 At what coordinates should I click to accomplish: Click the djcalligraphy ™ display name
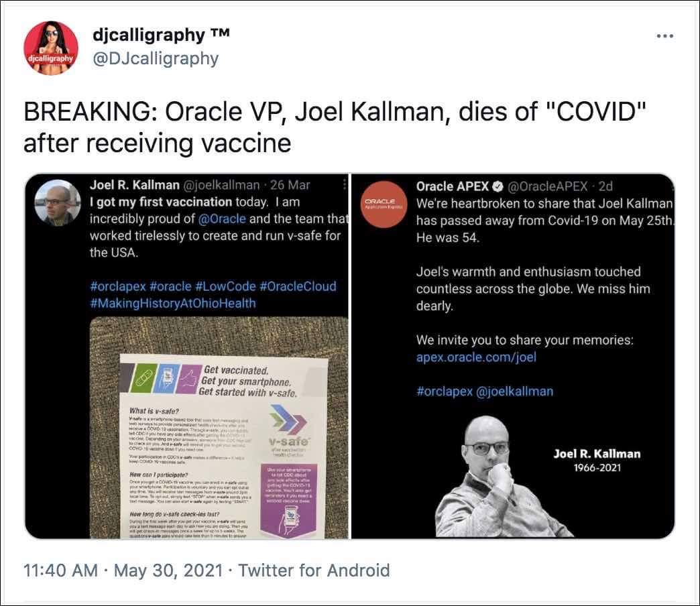[160, 35]
